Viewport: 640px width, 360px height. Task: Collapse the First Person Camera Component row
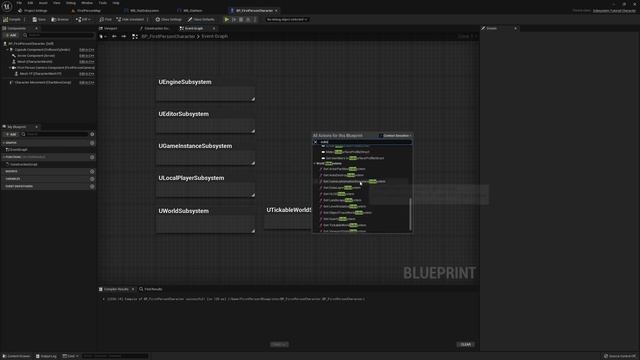[x=10, y=68]
